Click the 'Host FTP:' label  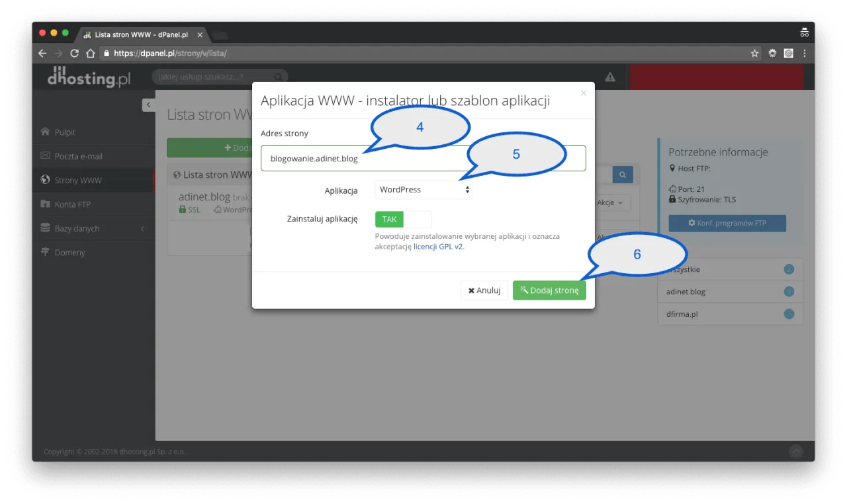[x=694, y=169]
